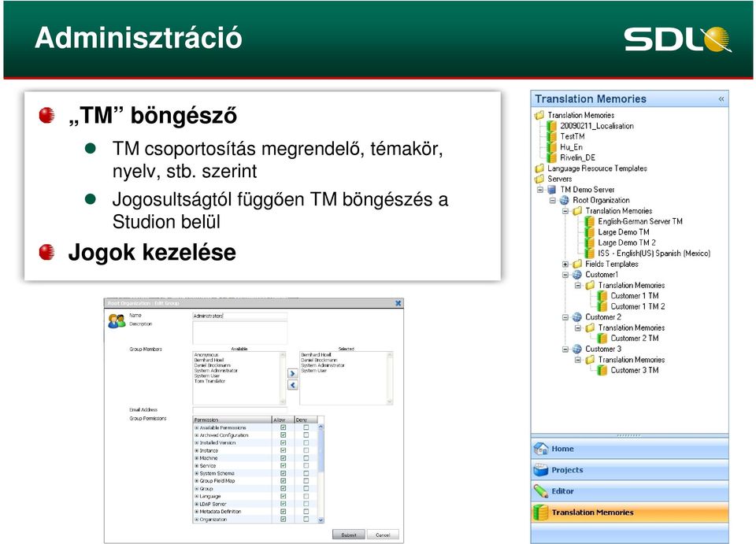Collapse the Customer 3 organization node
Screen dimensions: 756x544
point(565,349)
